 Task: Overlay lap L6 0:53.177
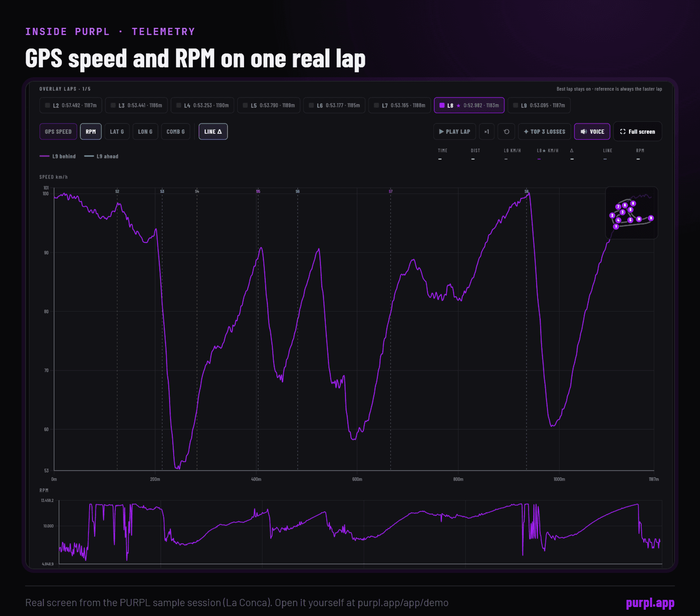coord(334,106)
